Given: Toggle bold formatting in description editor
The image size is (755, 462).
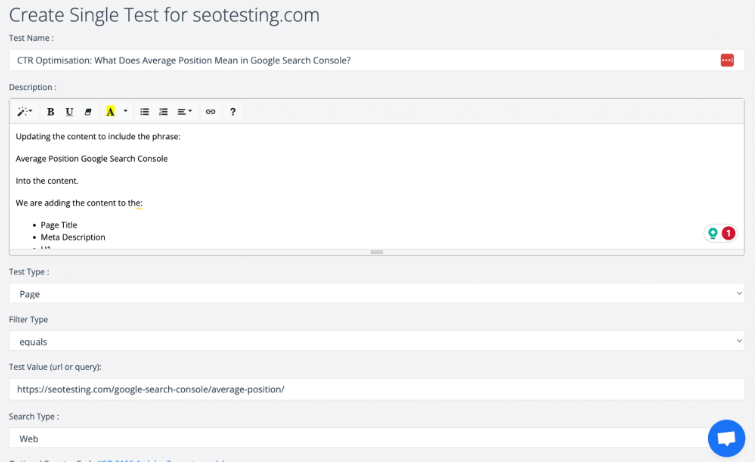Looking at the screenshot, I should point(51,112).
